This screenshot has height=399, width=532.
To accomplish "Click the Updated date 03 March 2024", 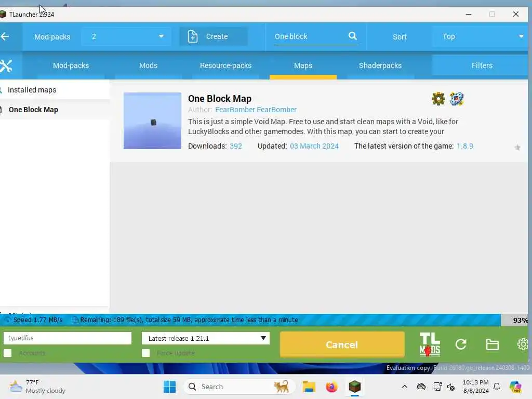I will [x=314, y=146].
